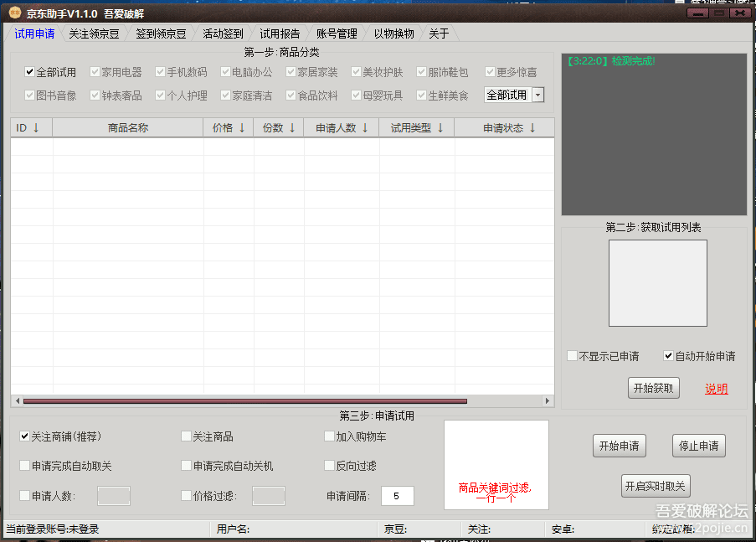Toggle the 食品饮料 category checkbox
756x542 pixels.
(x=291, y=95)
